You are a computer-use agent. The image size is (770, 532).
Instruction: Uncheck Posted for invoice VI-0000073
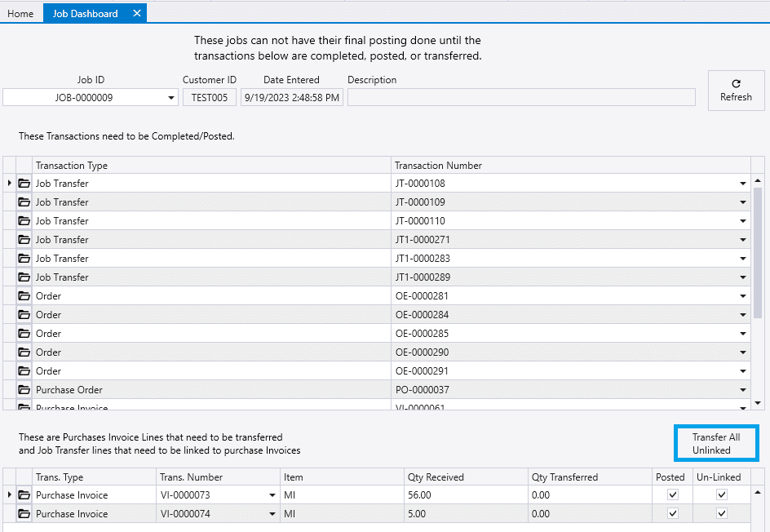click(x=671, y=494)
